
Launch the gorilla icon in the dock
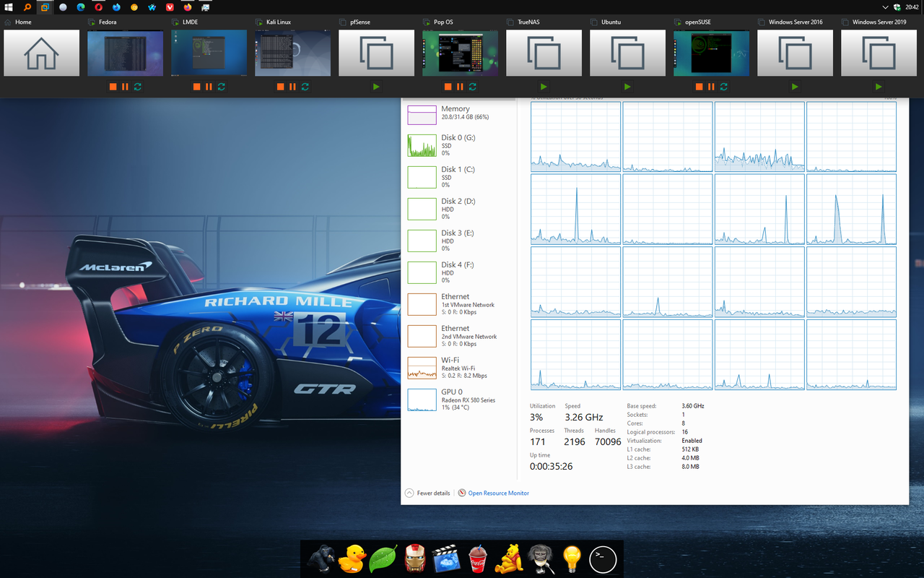coord(321,558)
